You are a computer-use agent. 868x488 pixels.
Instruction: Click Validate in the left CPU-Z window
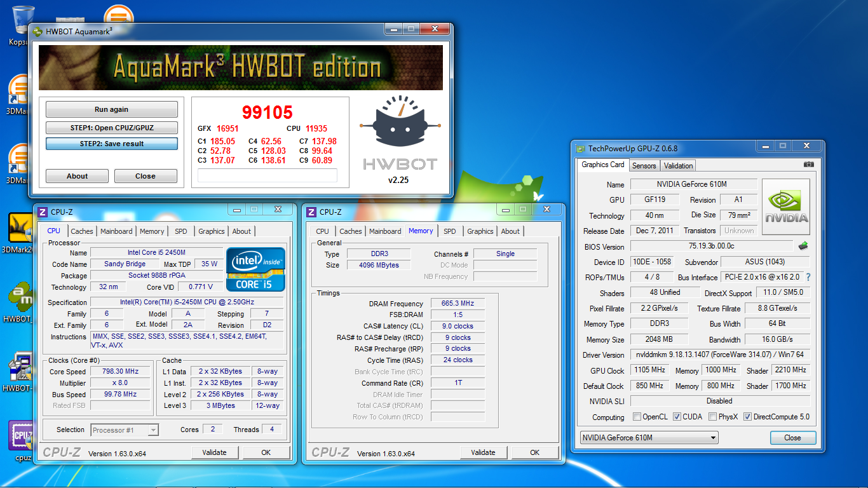click(x=214, y=452)
